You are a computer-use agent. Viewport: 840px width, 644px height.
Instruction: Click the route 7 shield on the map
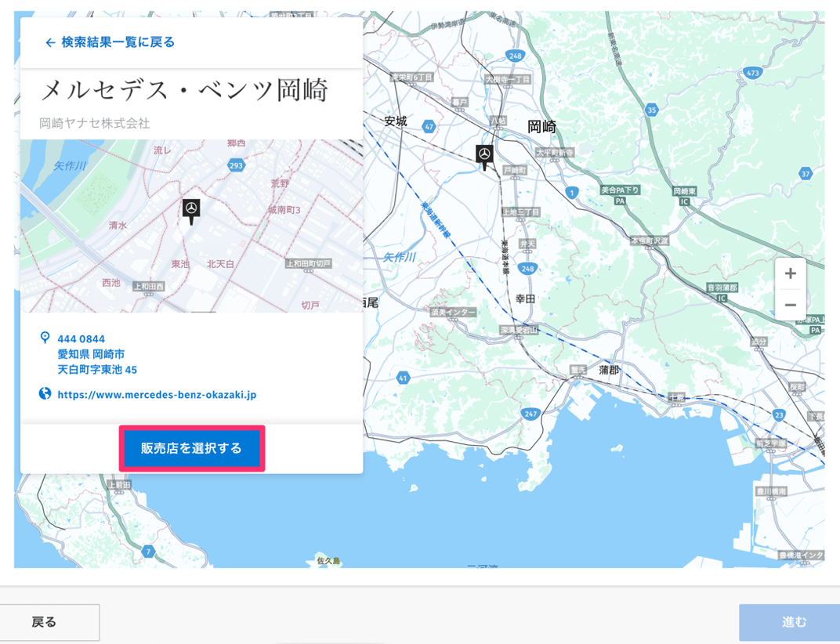(x=148, y=551)
